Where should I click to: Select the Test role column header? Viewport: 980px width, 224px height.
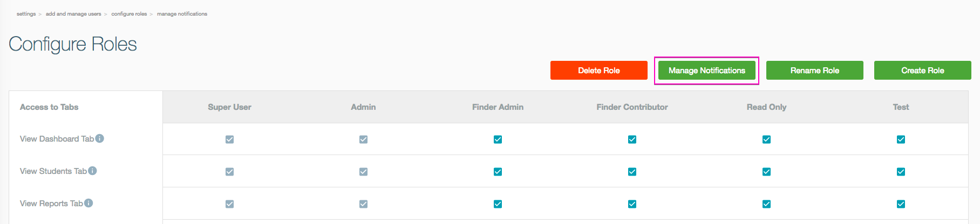[901, 107]
